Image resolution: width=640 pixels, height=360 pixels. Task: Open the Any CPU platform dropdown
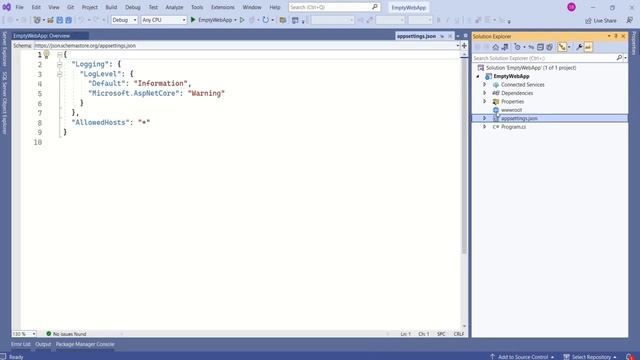(184, 20)
